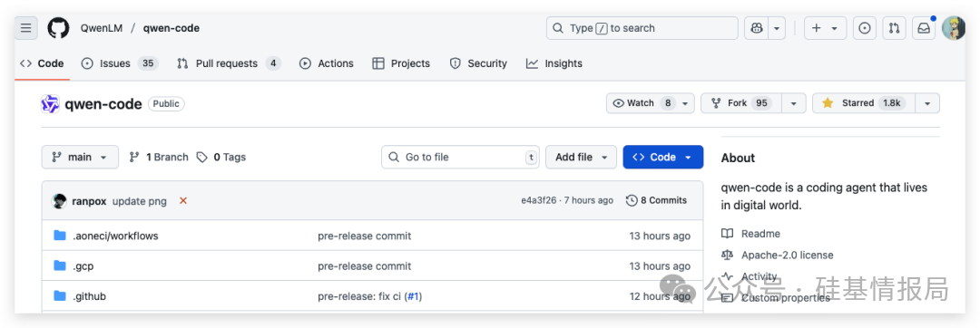Image resolution: width=980 pixels, height=328 pixels.
Task: Switch to the Insights tab
Action: (x=554, y=63)
